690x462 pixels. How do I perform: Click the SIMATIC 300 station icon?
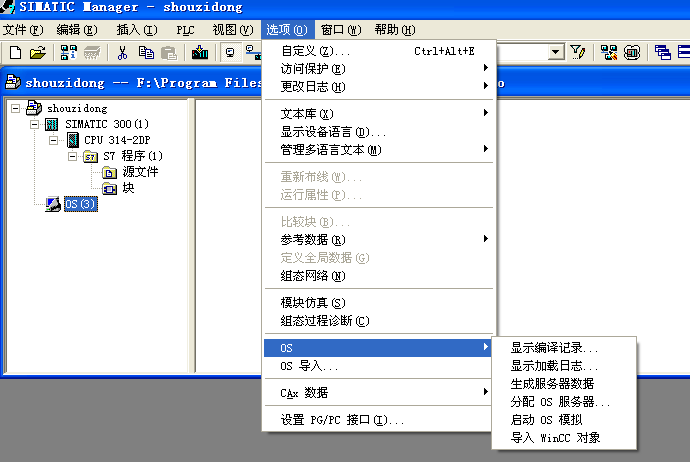(x=51, y=125)
